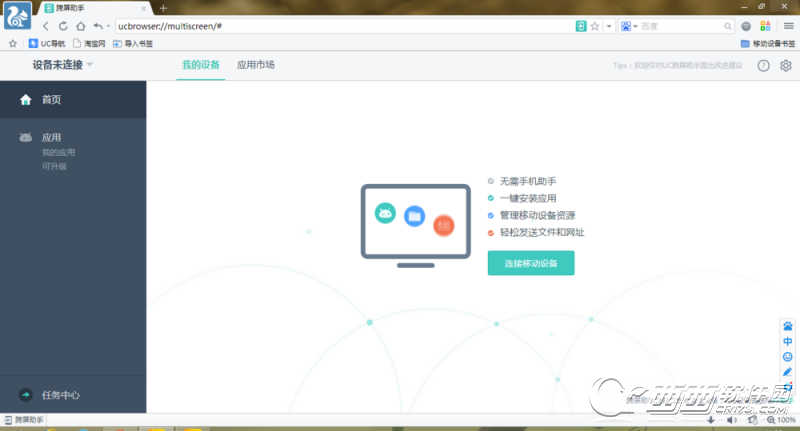800x431 pixels.
Task: Click the 跨屏助手 status bar item
Action: (x=24, y=420)
